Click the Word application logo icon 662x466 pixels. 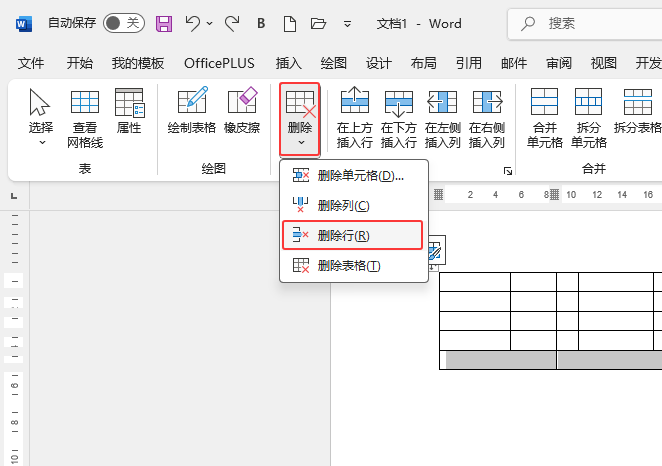click(x=24, y=24)
